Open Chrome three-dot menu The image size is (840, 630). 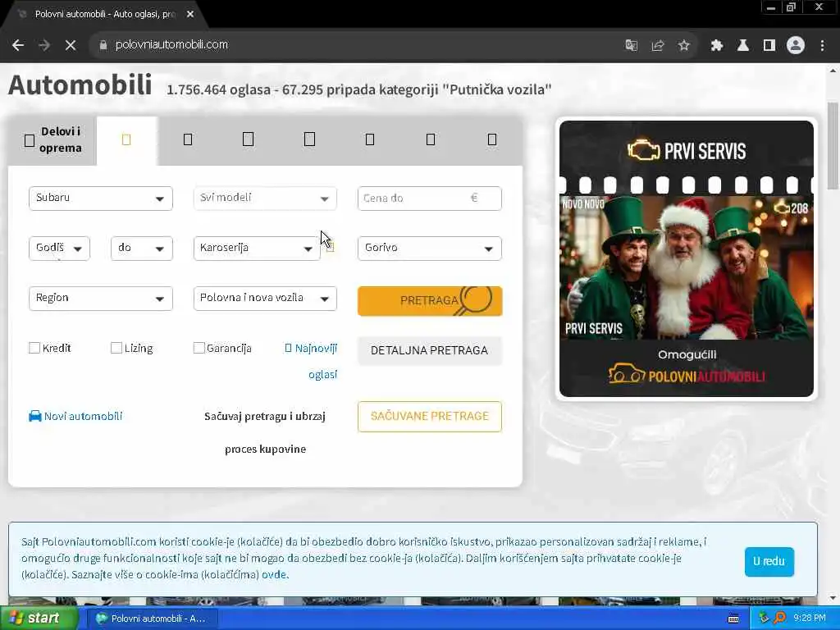(x=822, y=46)
